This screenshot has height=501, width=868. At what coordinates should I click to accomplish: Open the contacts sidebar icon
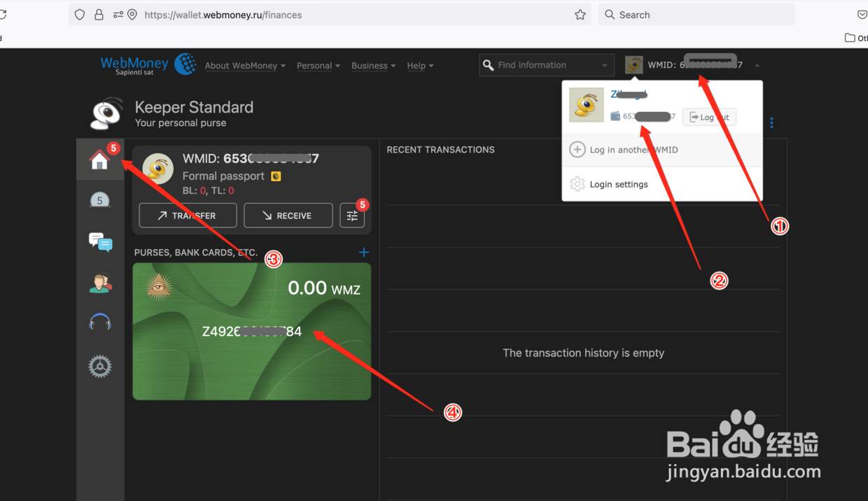(100, 283)
